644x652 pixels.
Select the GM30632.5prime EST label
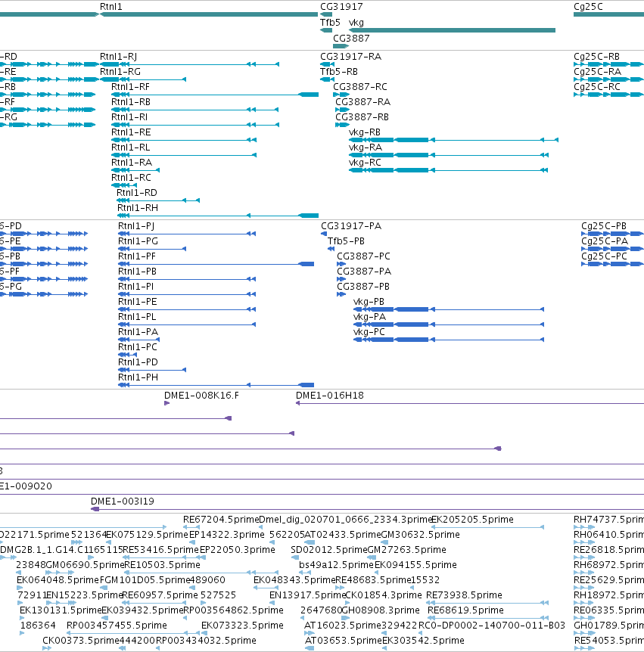(421, 535)
